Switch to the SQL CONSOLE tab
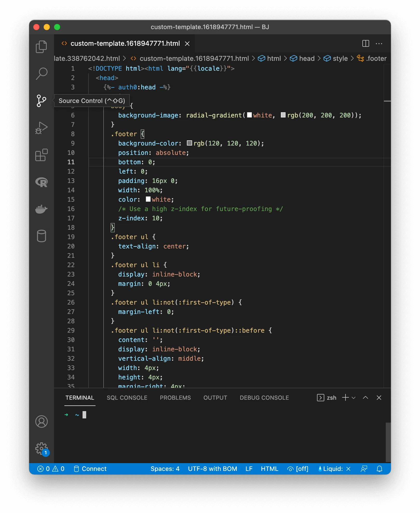This screenshot has width=420, height=513. tap(127, 398)
